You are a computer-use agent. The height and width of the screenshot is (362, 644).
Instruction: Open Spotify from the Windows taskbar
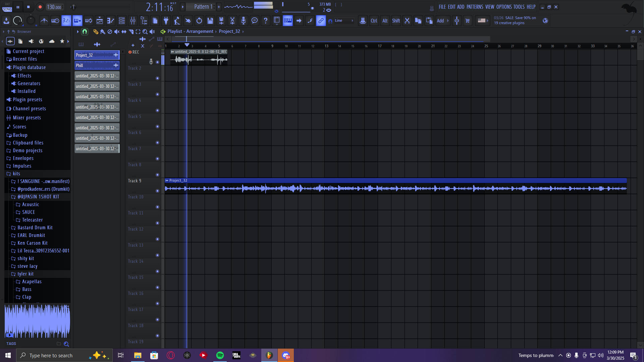click(220, 355)
